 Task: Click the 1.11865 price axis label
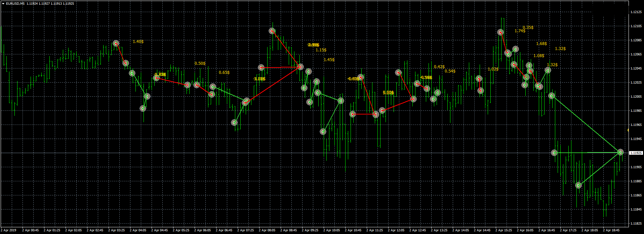[635, 195]
